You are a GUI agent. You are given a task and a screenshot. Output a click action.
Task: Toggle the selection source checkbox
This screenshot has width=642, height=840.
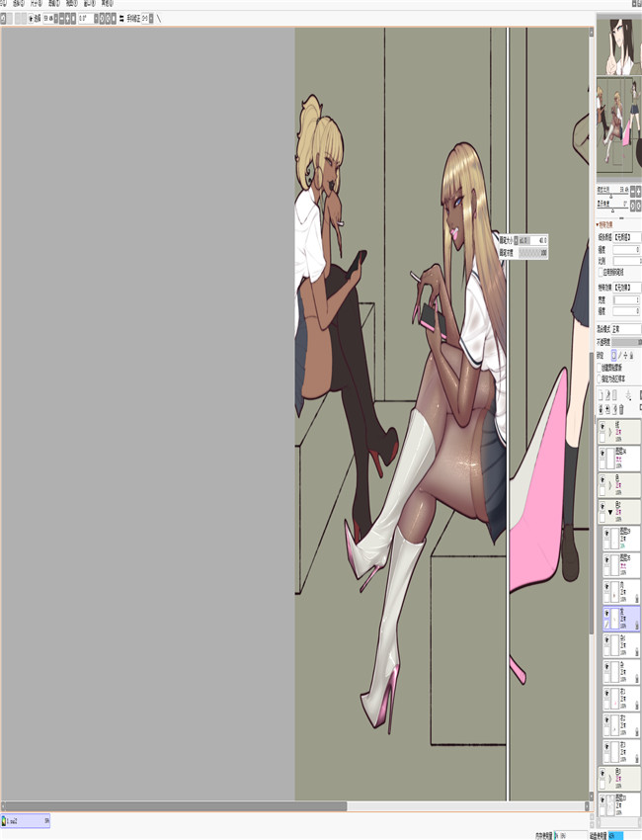(602, 378)
